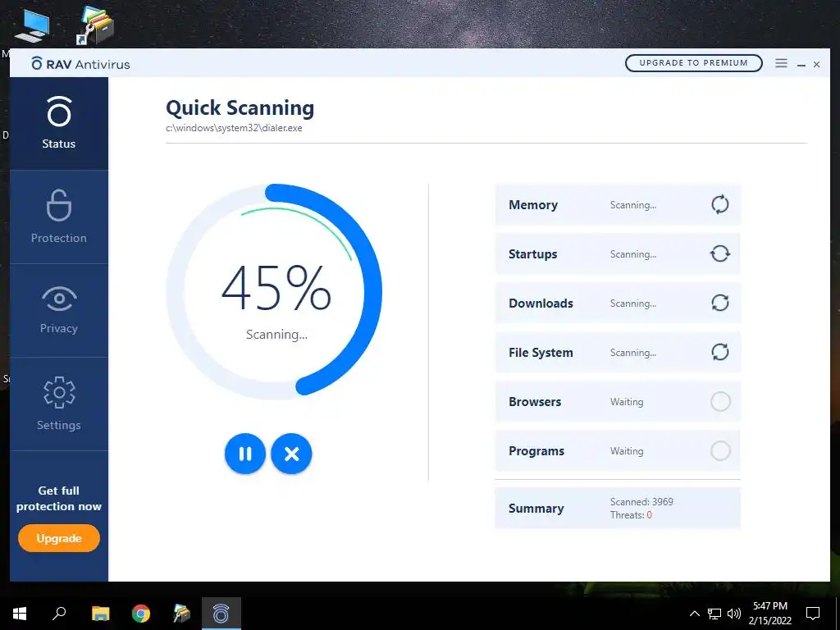This screenshot has width=840, height=630.
Task: Open the taskbar clock and date
Action: 769,614
